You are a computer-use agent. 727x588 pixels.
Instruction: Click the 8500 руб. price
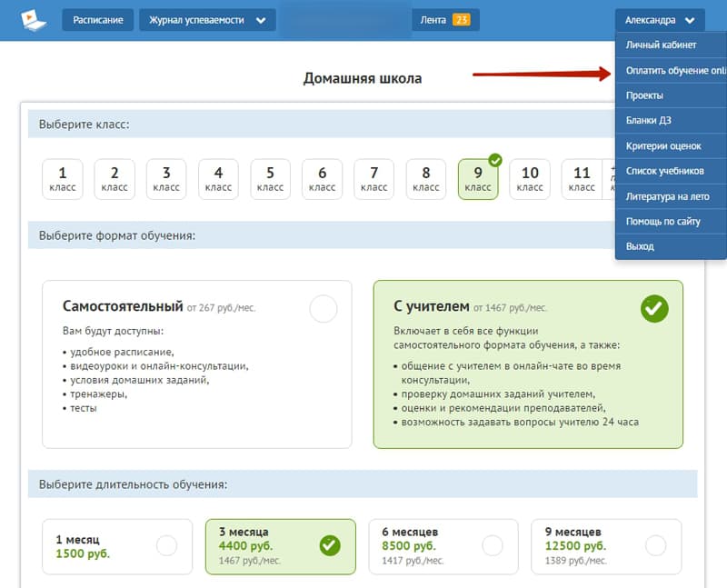409,546
